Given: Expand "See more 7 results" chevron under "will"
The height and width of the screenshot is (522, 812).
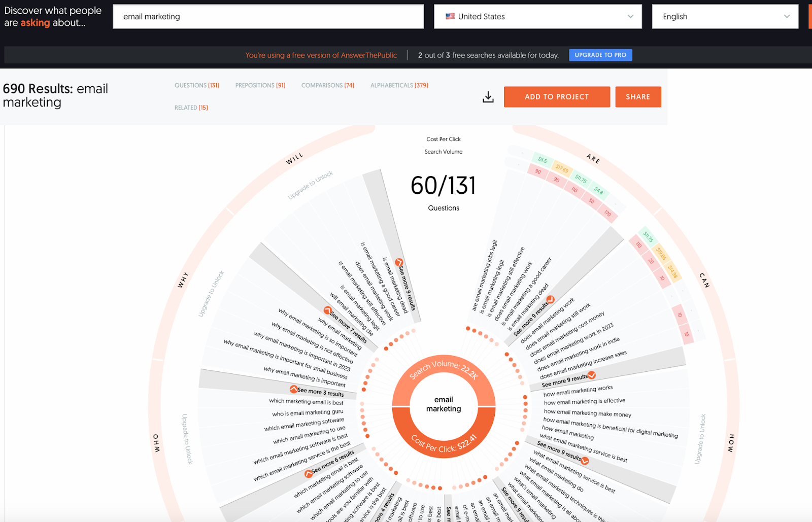Looking at the screenshot, I should click(x=328, y=310).
